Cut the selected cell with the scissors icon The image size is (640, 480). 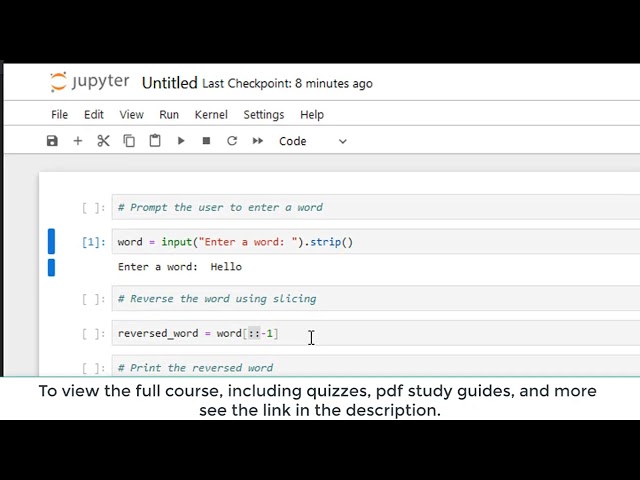pyautogui.click(x=103, y=141)
